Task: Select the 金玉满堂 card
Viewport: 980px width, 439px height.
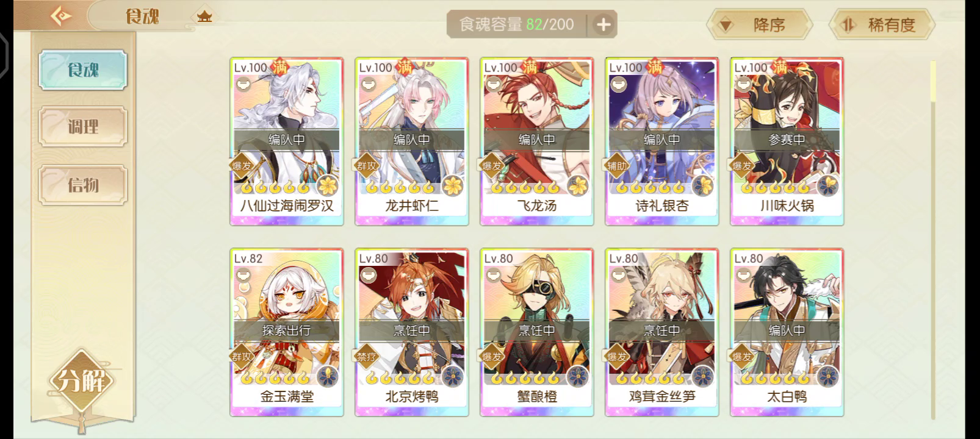Action: [287, 332]
